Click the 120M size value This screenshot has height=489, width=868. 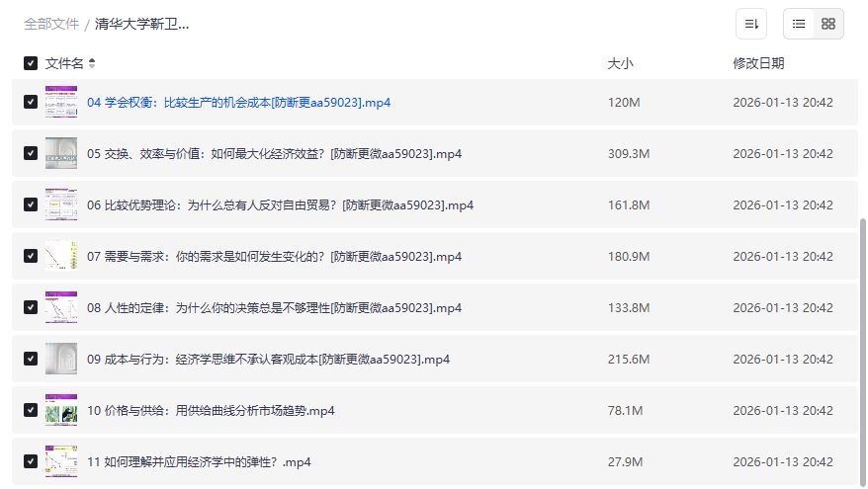tap(624, 103)
